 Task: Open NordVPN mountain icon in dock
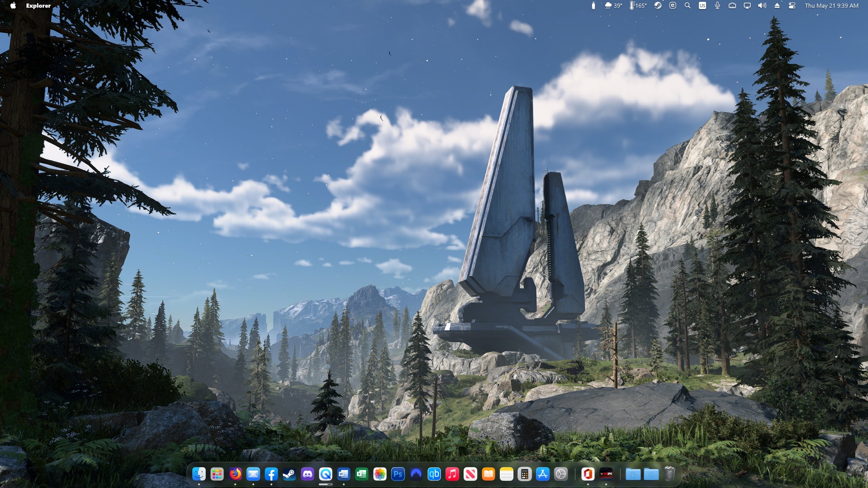416,474
